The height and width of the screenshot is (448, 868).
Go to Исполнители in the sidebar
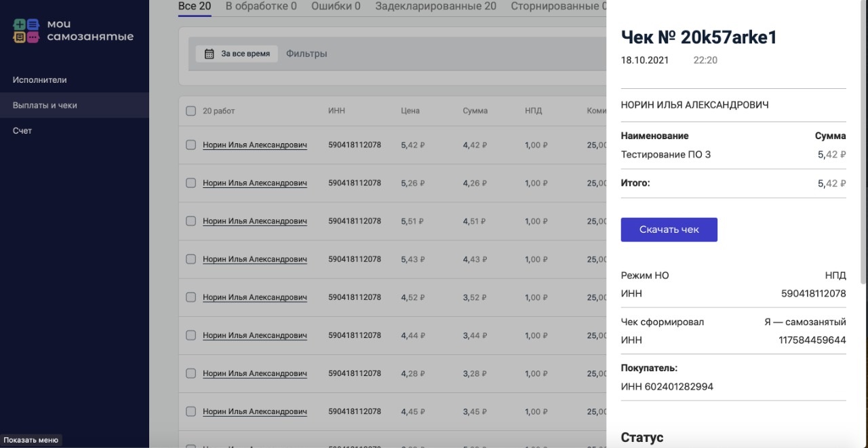tap(39, 79)
